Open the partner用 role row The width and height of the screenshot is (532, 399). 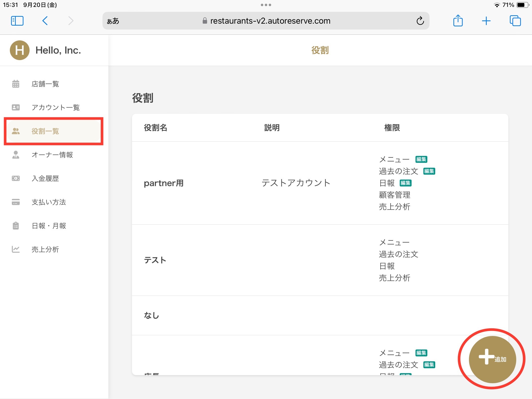(x=164, y=183)
